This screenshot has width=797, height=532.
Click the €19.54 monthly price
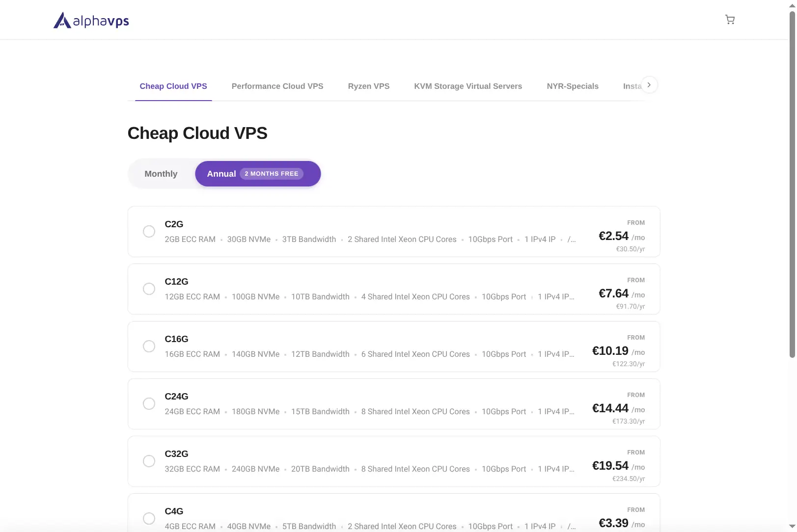tap(610, 466)
